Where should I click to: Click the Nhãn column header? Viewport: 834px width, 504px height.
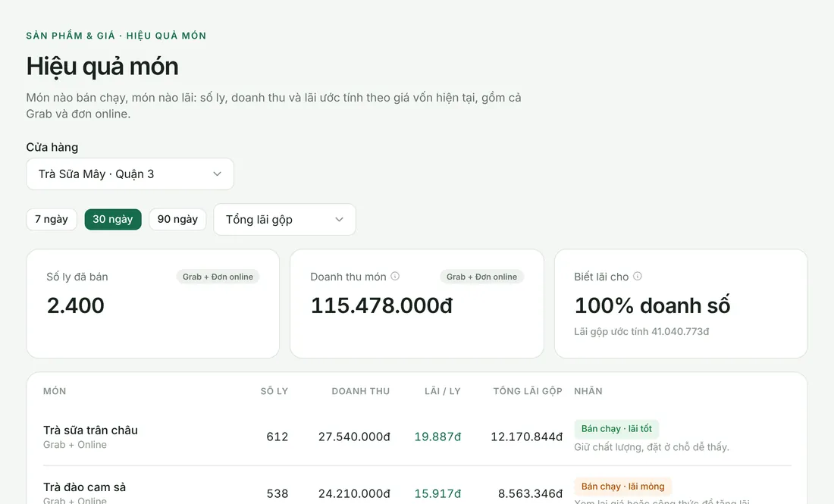(x=588, y=391)
